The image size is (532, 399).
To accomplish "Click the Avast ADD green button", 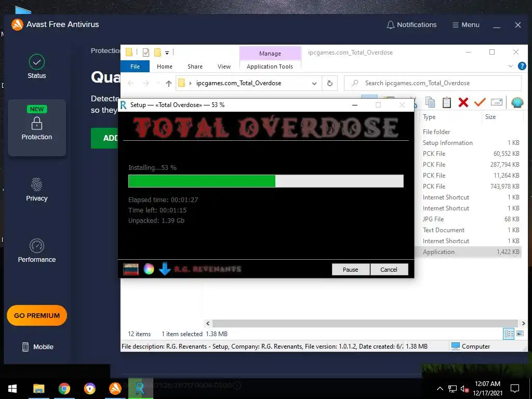I will 105,138.
